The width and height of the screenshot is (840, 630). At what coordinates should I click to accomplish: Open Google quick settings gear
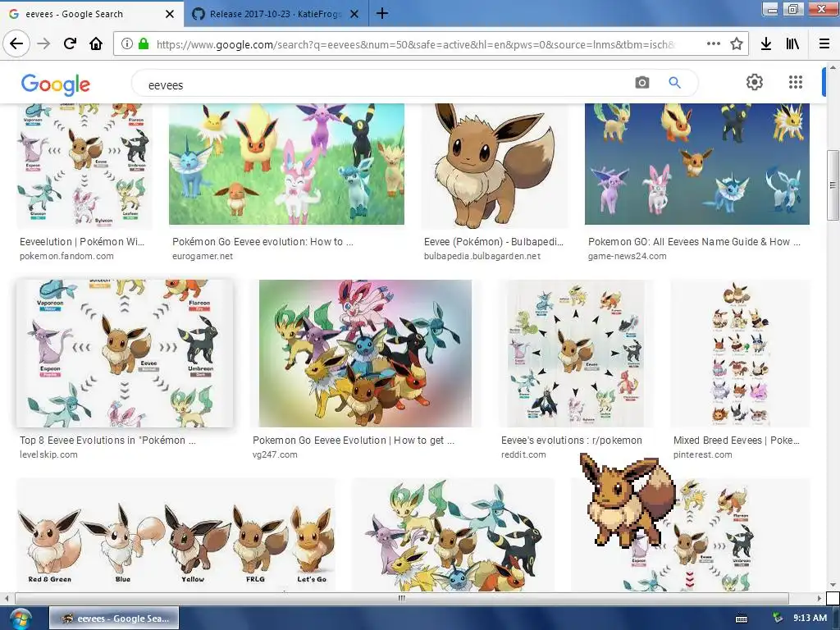click(x=755, y=82)
